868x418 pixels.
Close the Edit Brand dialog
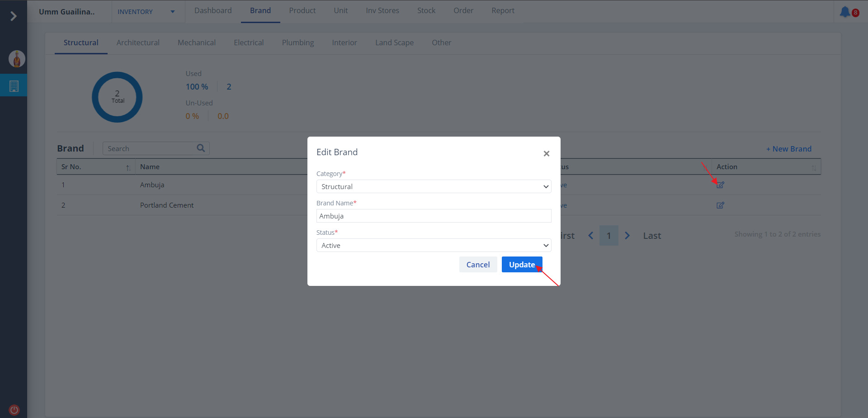click(546, 154)
